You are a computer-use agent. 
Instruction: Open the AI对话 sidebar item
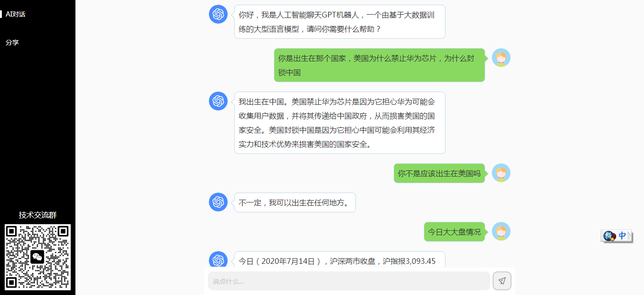[16, 14]
